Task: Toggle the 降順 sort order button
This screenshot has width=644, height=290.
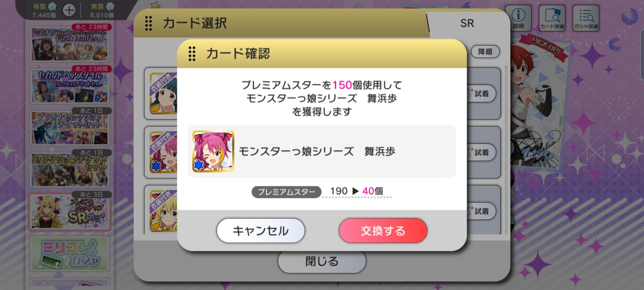Action: [485, 52]
